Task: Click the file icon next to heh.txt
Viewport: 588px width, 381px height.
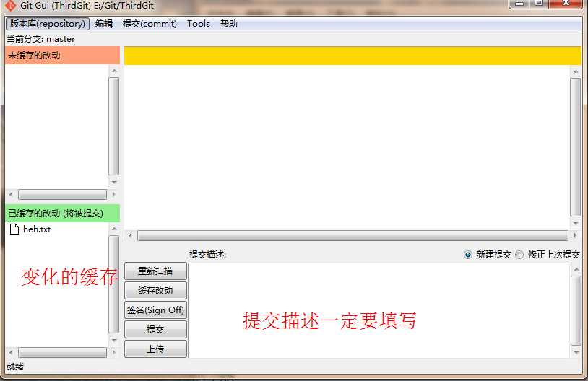Action: pyautogui.click(x=14, y=229)
